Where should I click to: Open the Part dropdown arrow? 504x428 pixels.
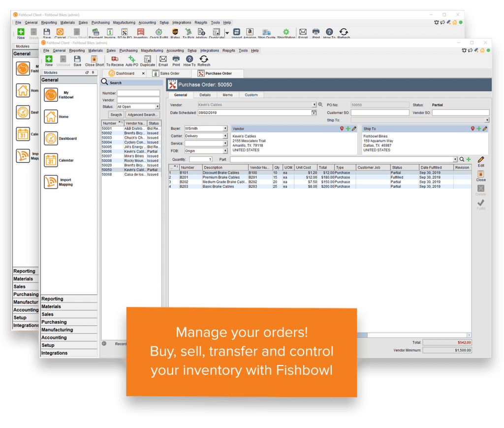[455, 159]
